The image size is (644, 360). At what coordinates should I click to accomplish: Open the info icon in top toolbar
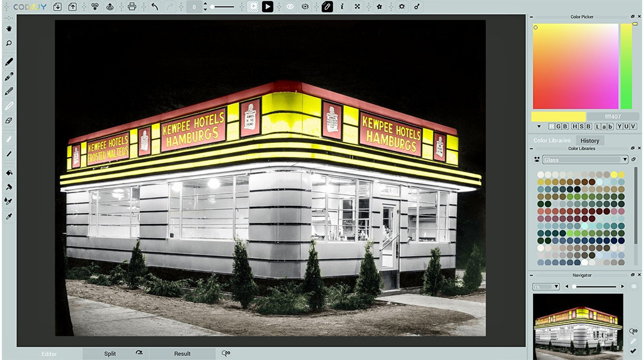coord(342,7)
